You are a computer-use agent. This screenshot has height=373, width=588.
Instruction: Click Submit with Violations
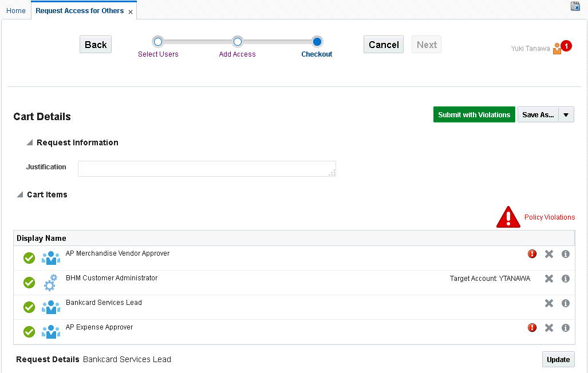coord(474,115)
